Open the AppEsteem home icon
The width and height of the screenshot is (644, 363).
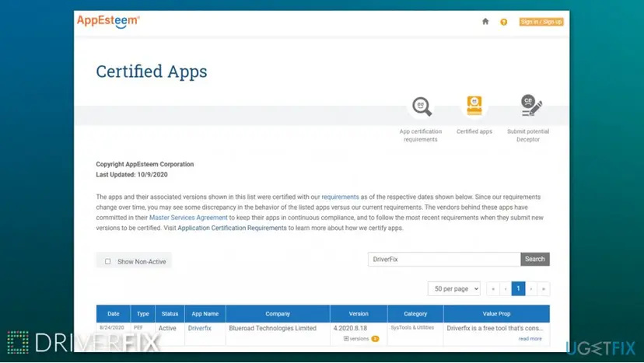point(485,21)
